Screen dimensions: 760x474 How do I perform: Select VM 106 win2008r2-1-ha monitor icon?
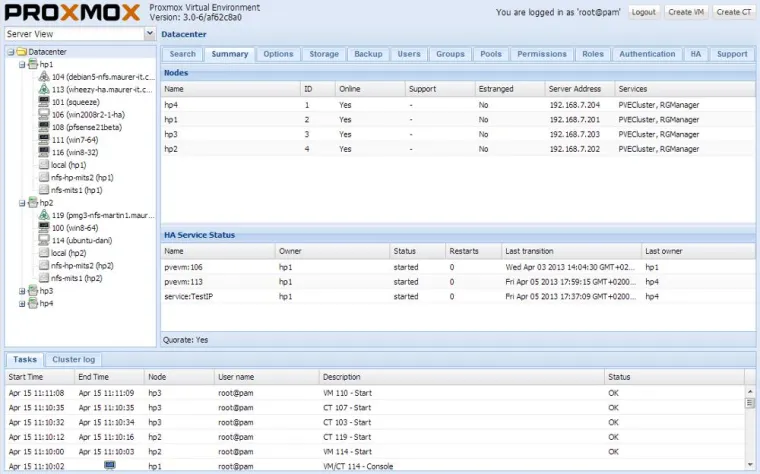(x=44, y=114)
